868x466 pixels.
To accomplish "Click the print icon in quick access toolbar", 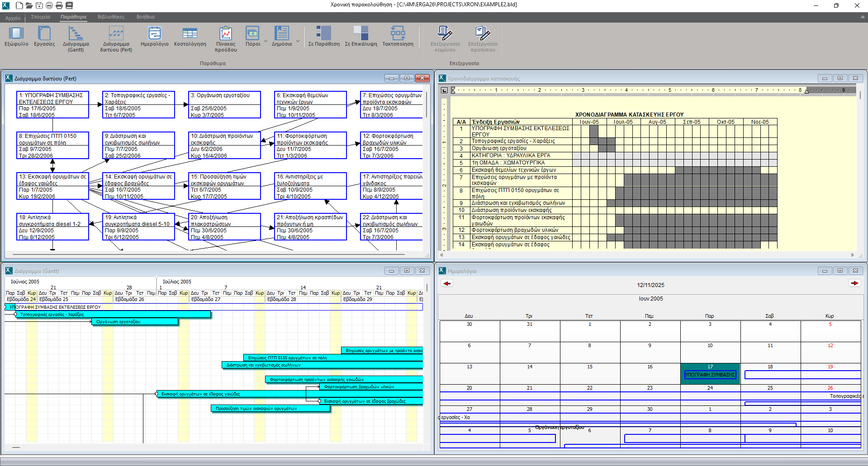I will click(59, 5).
